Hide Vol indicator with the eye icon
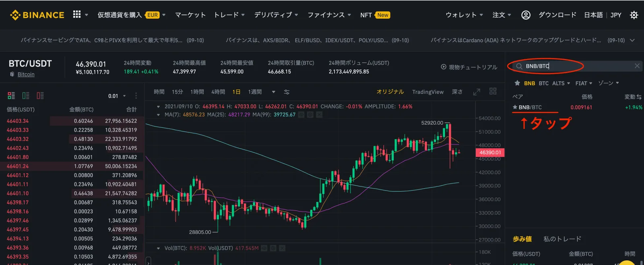 pyautogui.click(x=264, y=248)
